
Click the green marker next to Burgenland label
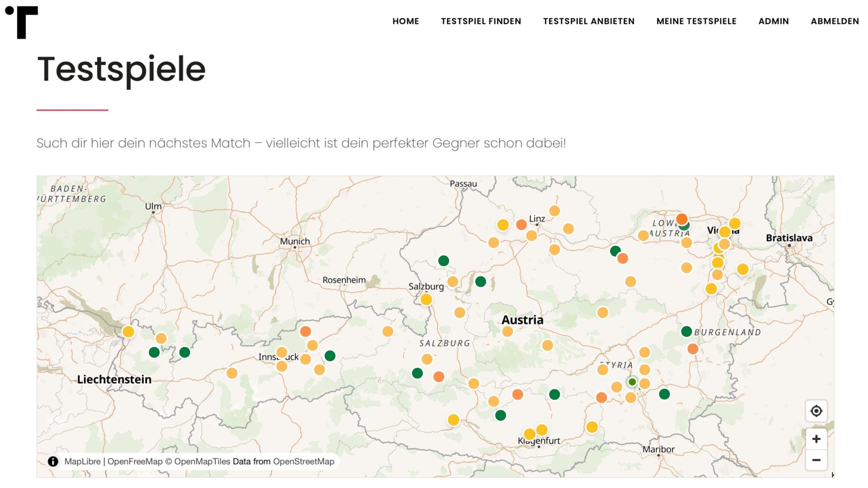click(x=686, y=332)
